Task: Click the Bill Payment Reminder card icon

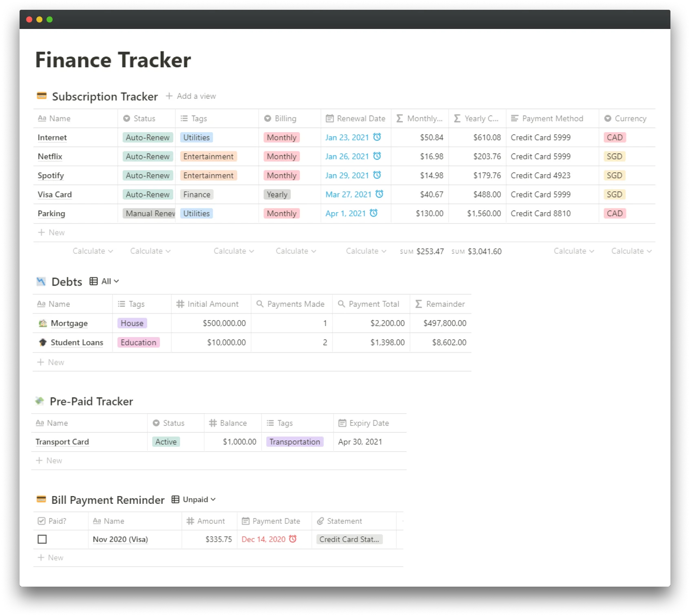Action: [41, 499]
